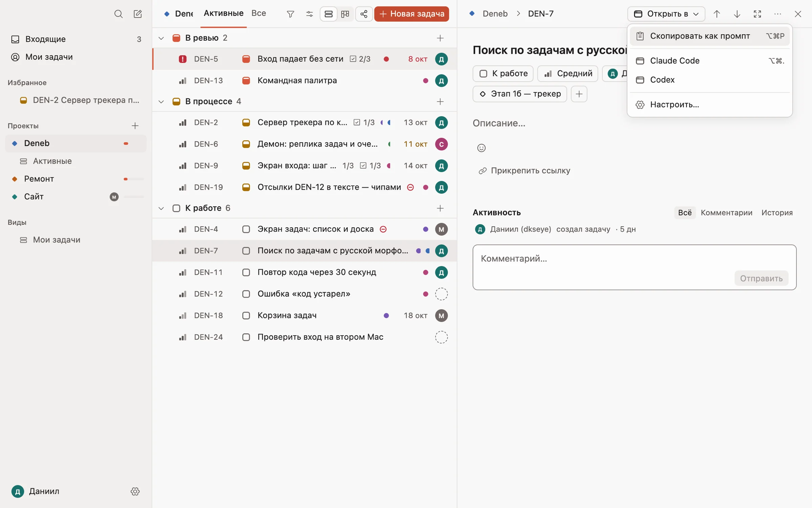
Task: Toggle status checkbox of DEN-11
Action: (246, 272)
